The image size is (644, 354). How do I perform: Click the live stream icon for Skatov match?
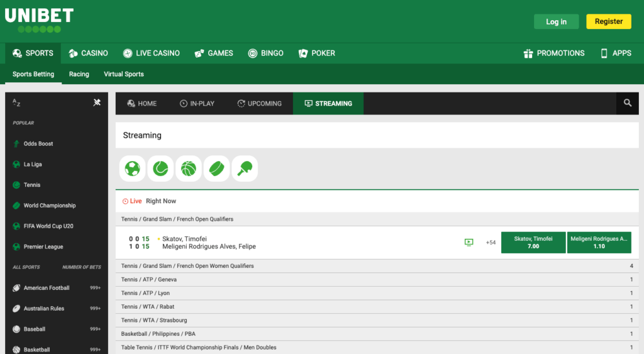469,242
